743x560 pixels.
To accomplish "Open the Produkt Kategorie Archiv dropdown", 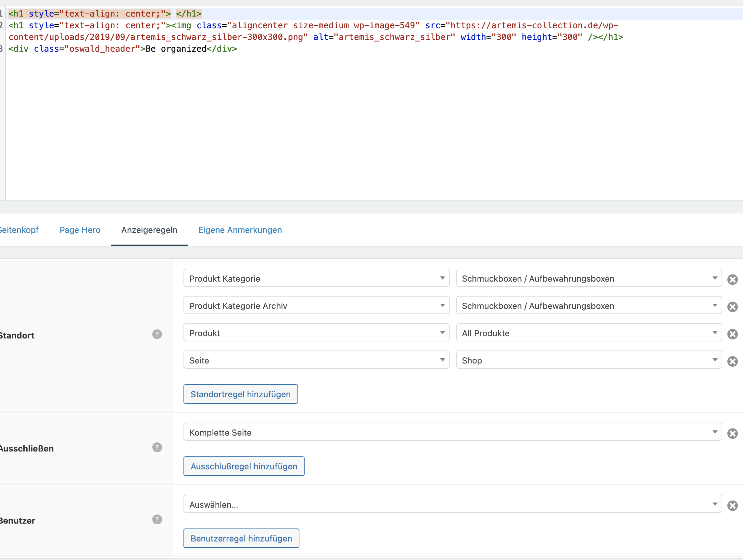I will [x=316, y=305].
